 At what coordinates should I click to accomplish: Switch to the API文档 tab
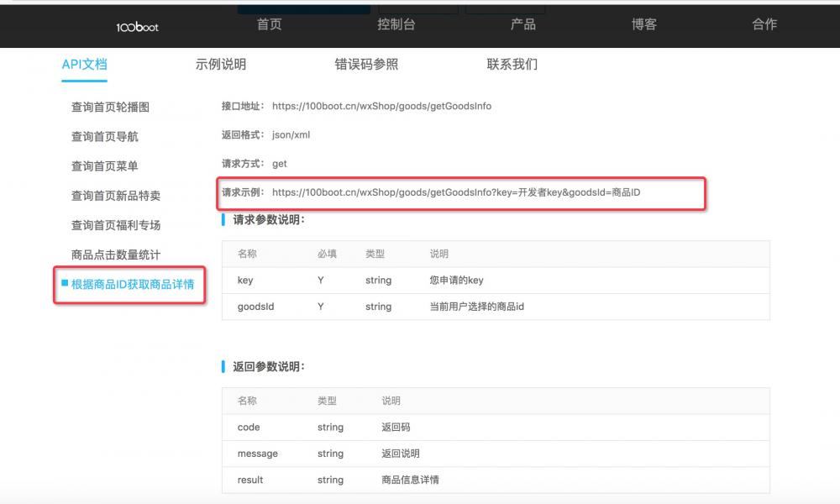[x=84, y=65]
